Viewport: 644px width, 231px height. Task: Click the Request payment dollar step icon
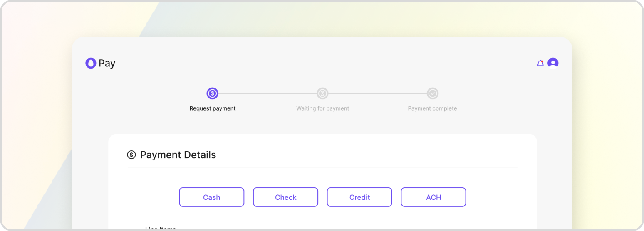[212, 93]
